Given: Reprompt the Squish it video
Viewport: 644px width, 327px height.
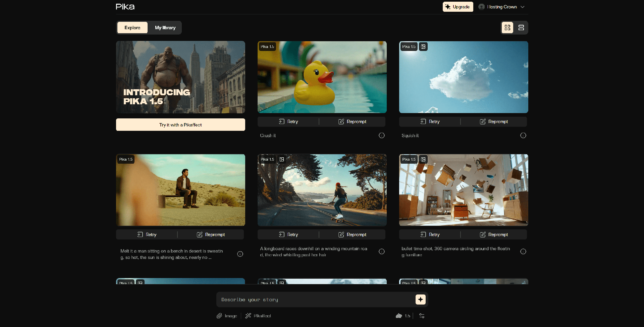Looking at the screenshot, I should [x=494, y=121].
